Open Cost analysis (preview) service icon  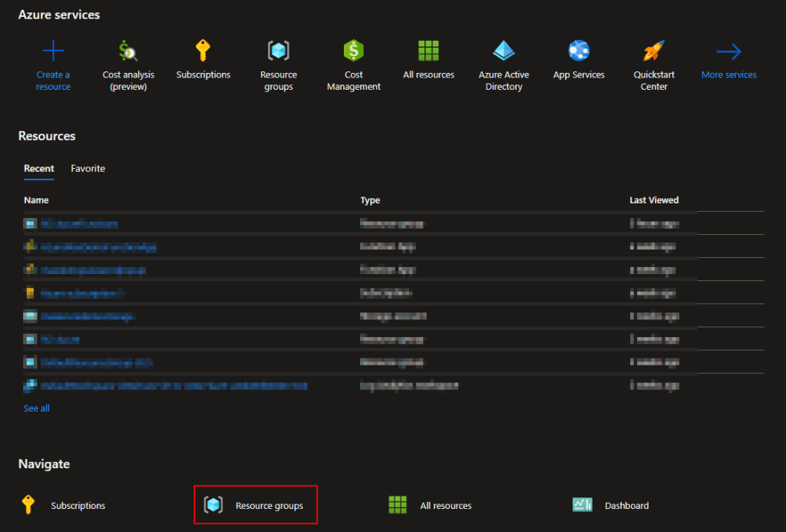(128, 52)
